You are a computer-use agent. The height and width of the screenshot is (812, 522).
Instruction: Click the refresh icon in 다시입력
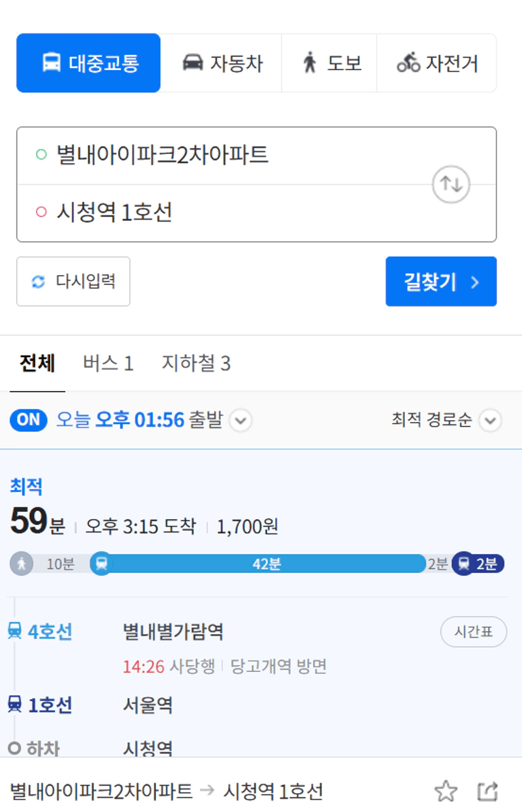click(x=39, y=281)
